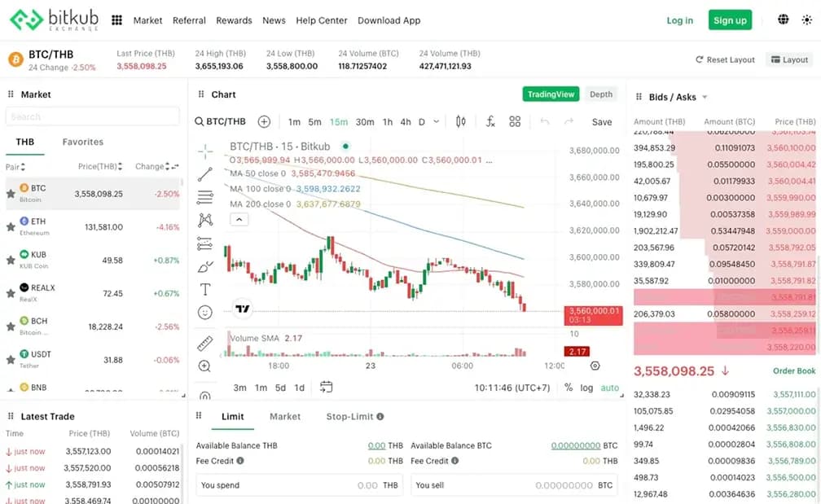
Task: Open the Order Book link
Action: [x=793, y=371]
